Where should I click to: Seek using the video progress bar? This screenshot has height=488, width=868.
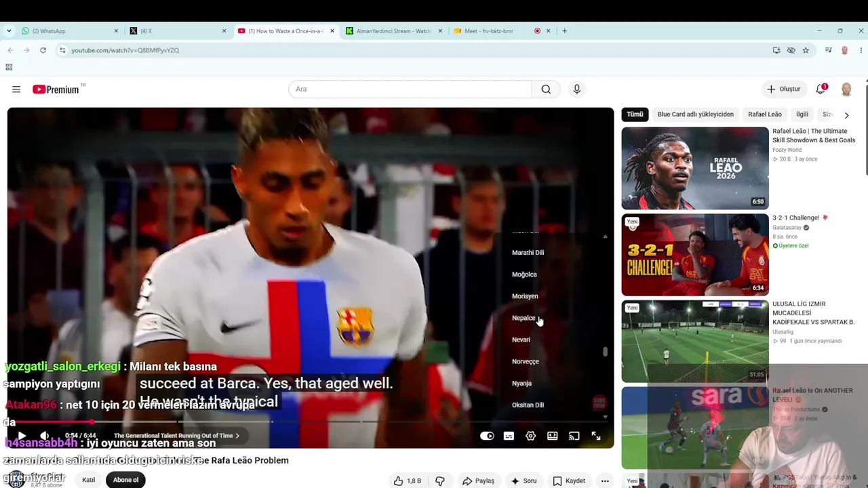pyautogui.click(x=311, y=422)
